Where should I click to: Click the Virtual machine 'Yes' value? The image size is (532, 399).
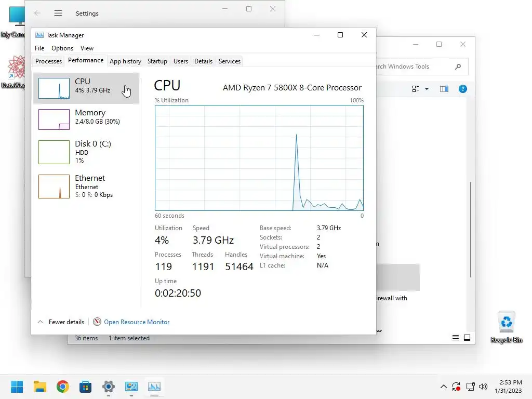321,256
